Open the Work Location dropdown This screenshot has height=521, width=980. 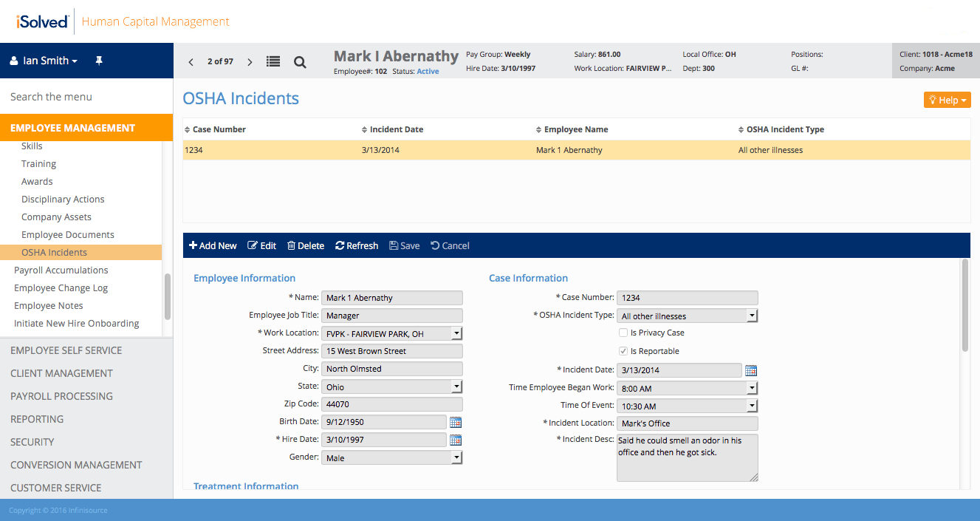(456, 333)
